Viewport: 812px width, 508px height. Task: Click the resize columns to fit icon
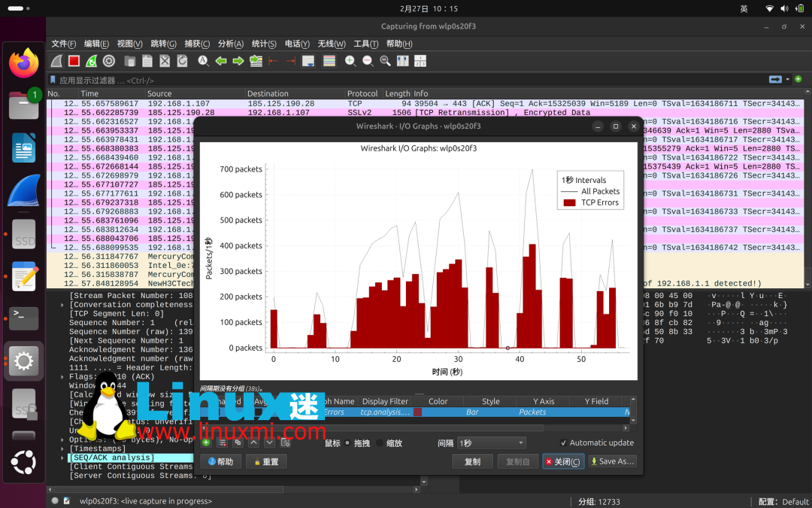(402, 61)
